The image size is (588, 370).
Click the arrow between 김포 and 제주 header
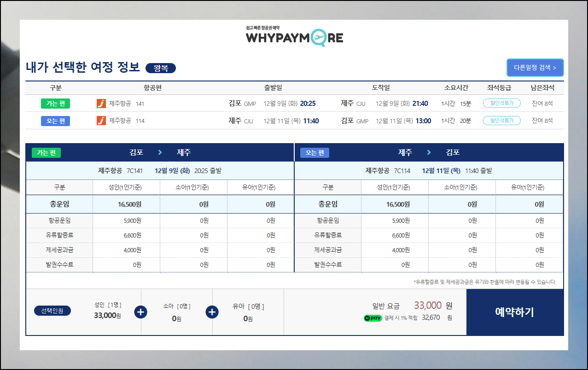(x=160, y=152)
